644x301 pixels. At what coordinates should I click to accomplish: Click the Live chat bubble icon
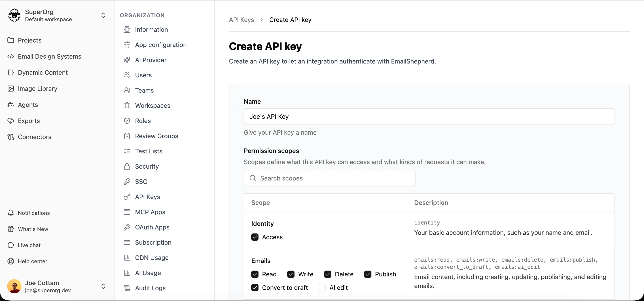point(11,245)
